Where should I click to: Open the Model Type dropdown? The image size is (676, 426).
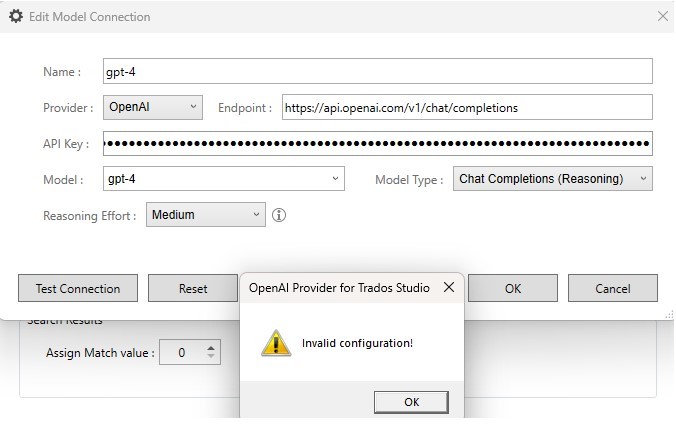pos(553,179)
